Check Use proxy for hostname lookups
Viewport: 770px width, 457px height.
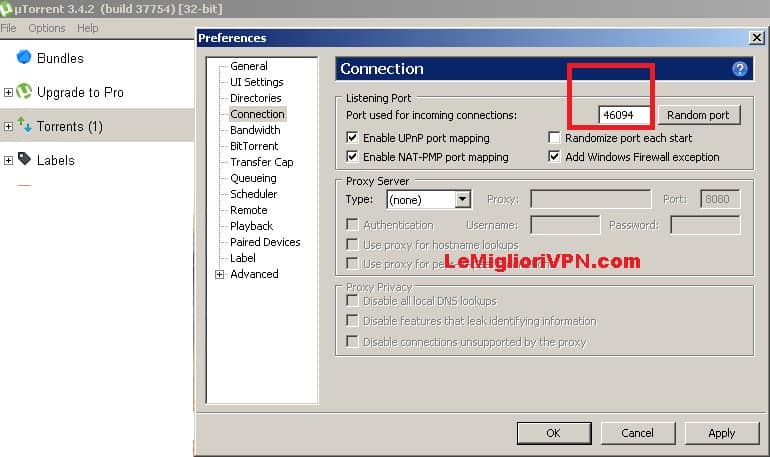pos(352,244)
